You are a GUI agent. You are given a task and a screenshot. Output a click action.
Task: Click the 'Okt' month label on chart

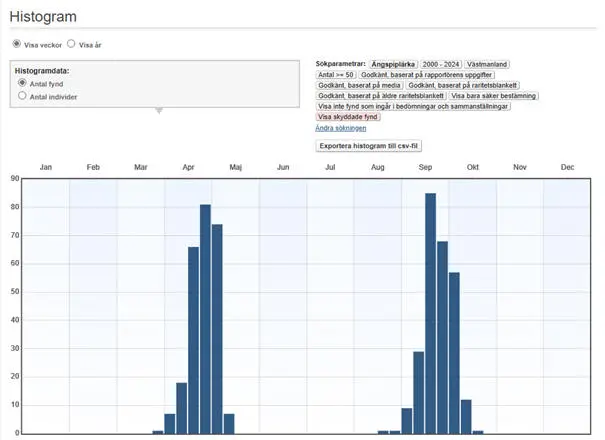click(473, 167)
